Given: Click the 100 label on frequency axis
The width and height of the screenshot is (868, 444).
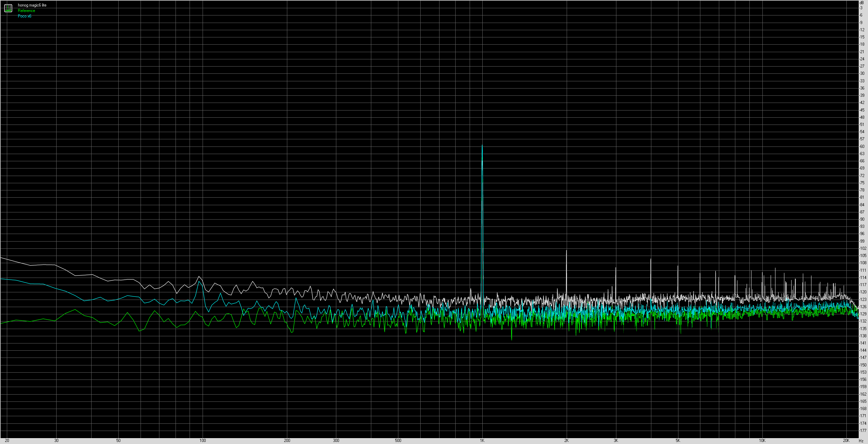Looking at the screenshot, I should [203, 441].
